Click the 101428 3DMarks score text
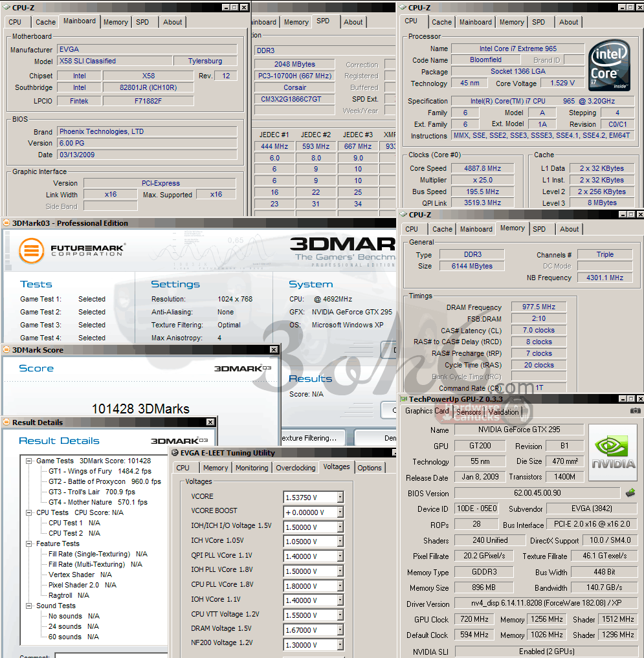Screen dimensions: 644x658 tap(140, 409)
